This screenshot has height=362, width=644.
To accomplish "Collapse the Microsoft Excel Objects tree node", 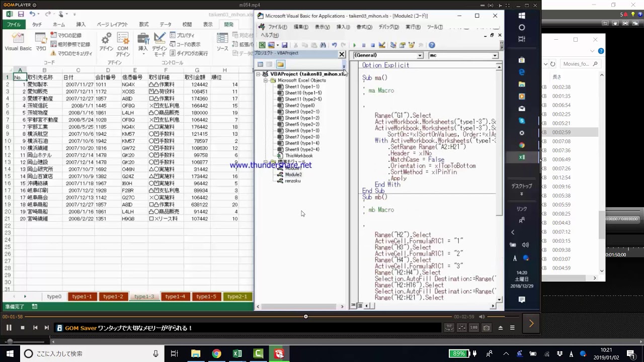I will [x=266, y=80].
